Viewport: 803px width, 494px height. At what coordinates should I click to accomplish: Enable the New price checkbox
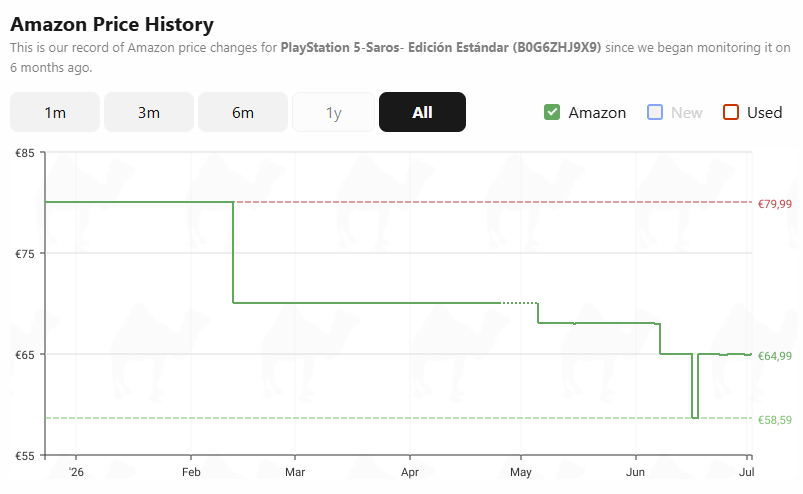[x=655, y=112]
